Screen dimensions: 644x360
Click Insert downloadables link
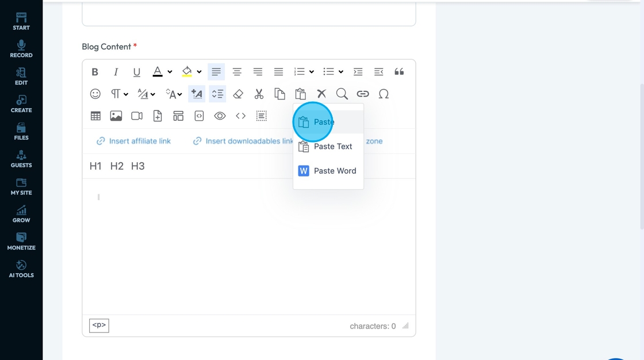click(x=243, y=141)
